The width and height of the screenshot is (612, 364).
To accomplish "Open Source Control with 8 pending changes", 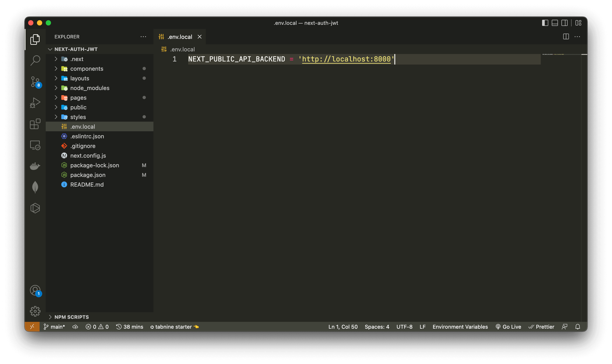I will click(x=35, y=81).
